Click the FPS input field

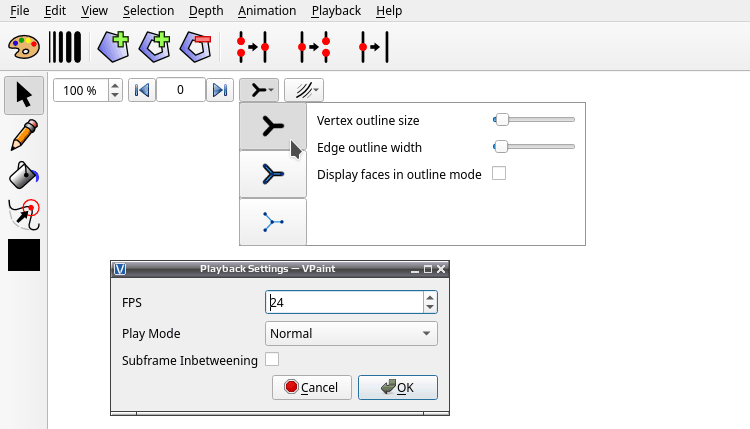coord(344,302)
